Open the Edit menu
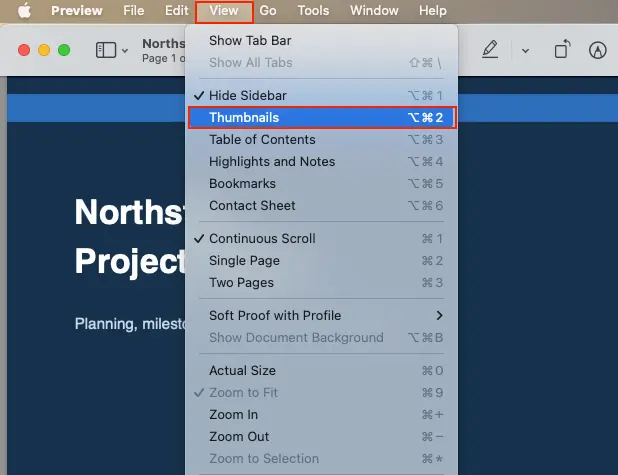This screenshot has width=618, height=475. pyautogui.click(x=176, y=11)
